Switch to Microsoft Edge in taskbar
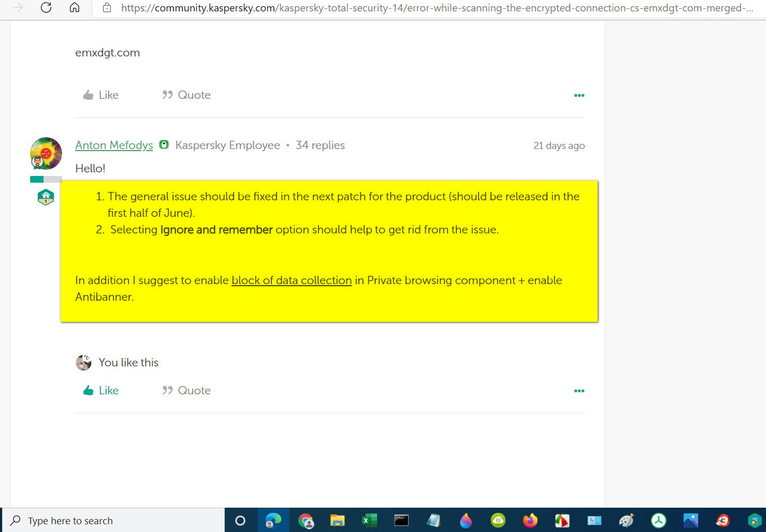Image resolution: width=766 pixels, height=532 pixels. (x=273, y=521)
